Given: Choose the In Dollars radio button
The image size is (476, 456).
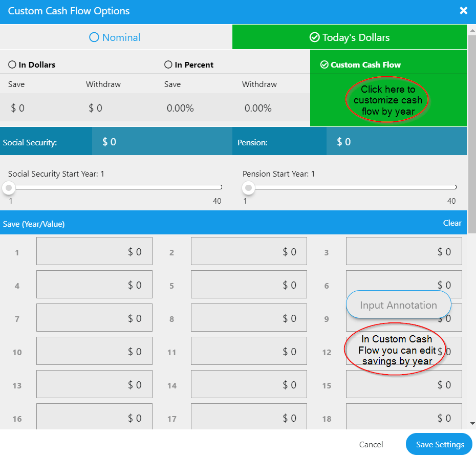Looking at the screenshot, I should pyautogui.click(x=12, y=65).
